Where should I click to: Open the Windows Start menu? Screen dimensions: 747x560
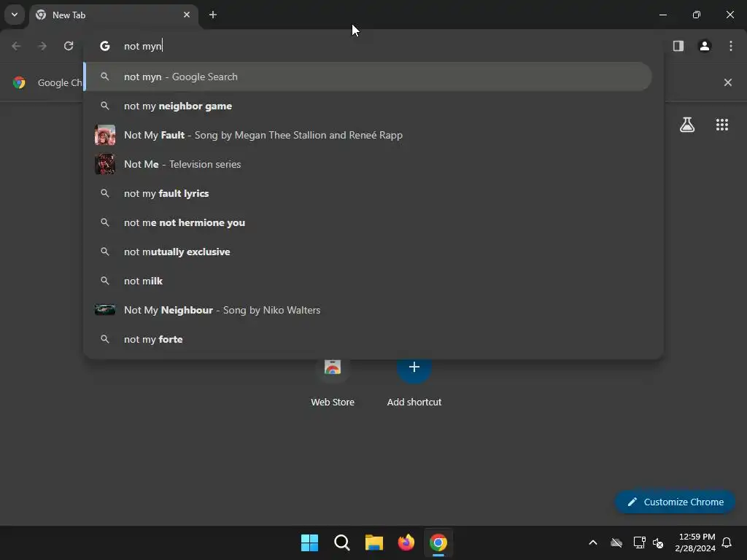tap(309, 542)
